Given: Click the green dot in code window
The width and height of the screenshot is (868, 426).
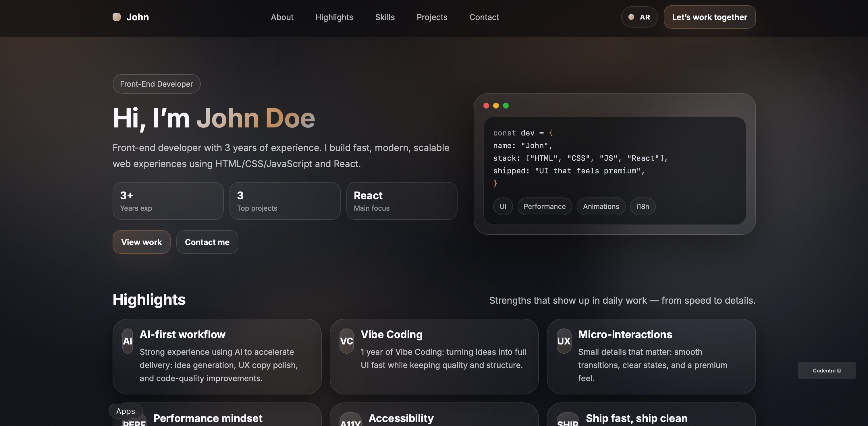Looking at the screenshot, I should pyautogui.click(x=506, y=106).
